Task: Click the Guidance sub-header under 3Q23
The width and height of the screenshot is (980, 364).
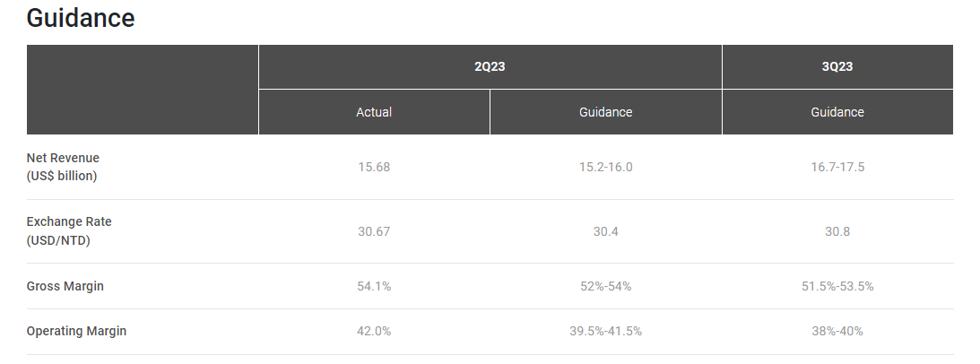Action: [x=837, y=112]
